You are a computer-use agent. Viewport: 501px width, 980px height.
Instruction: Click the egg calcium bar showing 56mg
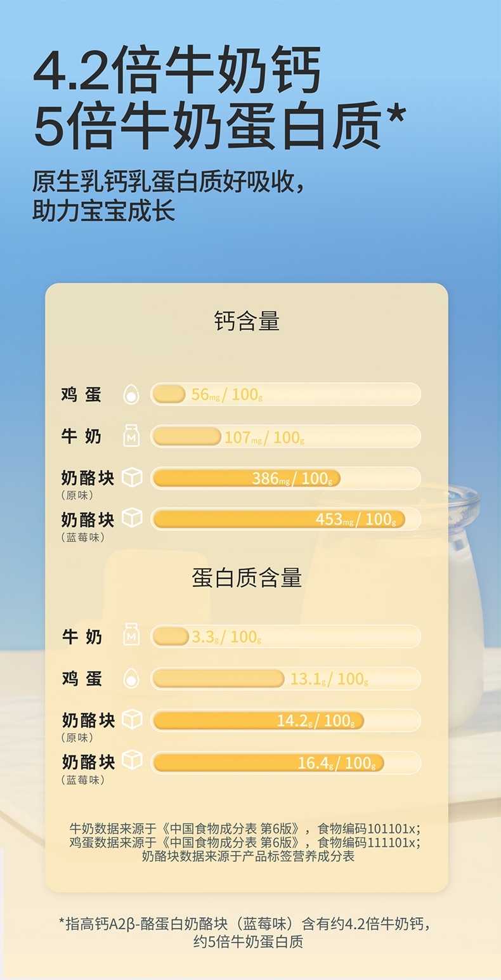click(x=169, y=395)
